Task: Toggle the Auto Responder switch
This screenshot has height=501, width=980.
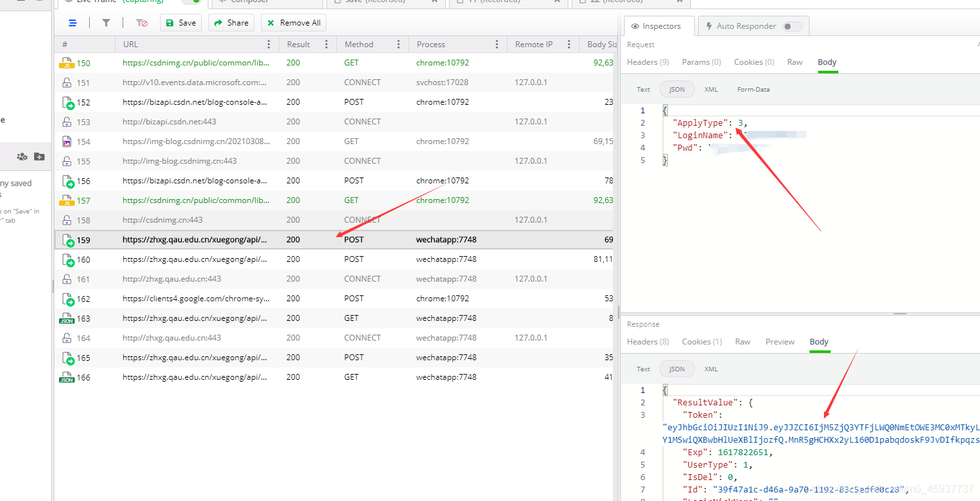Action: click(792, 26)
